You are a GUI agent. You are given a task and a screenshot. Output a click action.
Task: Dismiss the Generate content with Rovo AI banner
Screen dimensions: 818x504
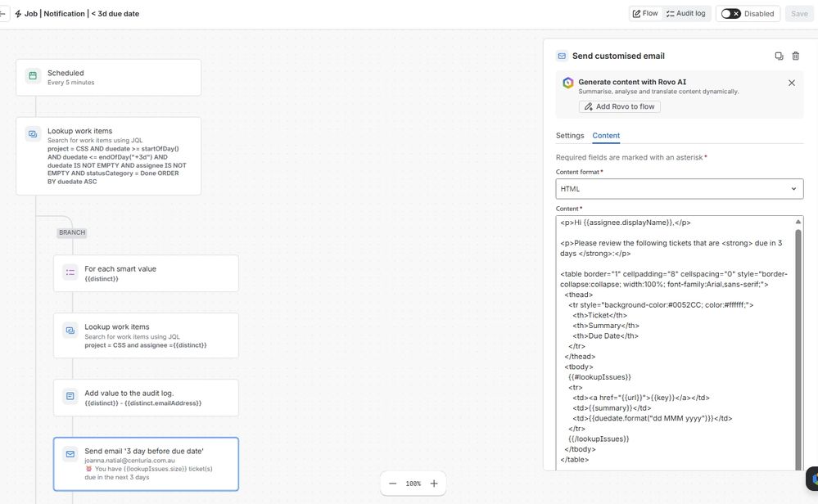pyautogui.click(x=792, y=83)
